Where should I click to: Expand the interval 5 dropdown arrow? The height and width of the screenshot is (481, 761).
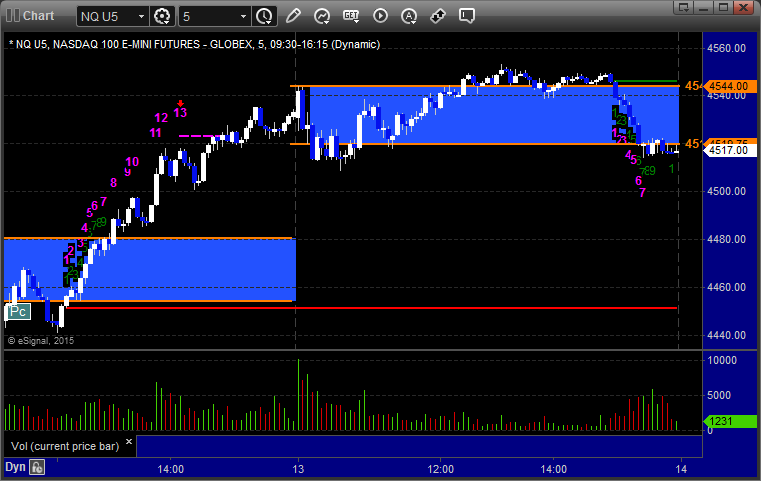click(x=244, y=17)
